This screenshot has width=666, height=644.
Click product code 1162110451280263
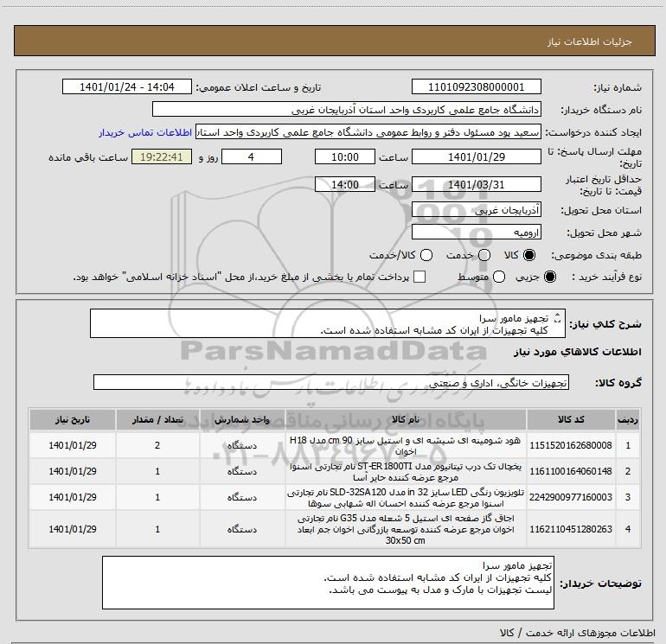click(x=571, y=529)
